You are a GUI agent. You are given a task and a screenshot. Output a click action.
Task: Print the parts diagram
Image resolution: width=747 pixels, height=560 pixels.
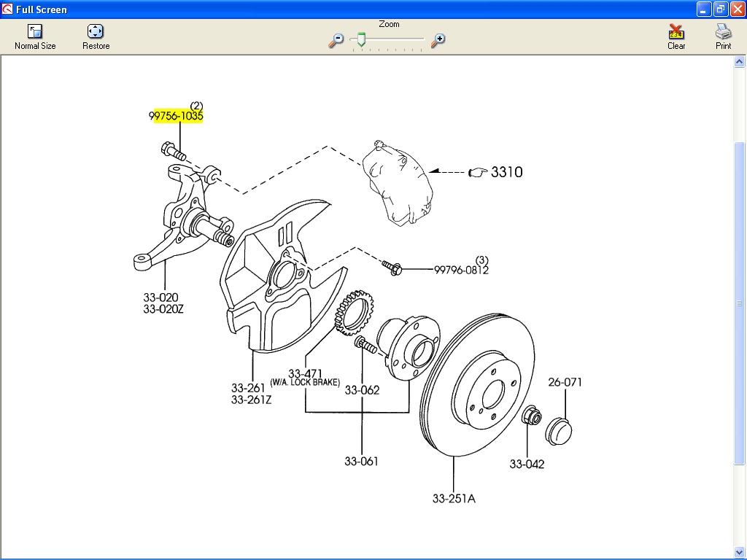[x=723, y=31]
